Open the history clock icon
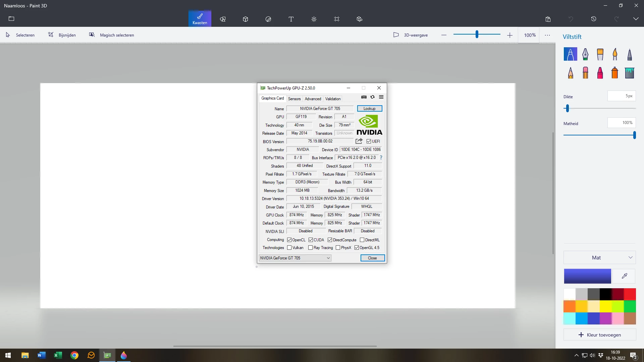Viewport: 644px width, 362px height. pyautogui.click(x=594, y=19)
